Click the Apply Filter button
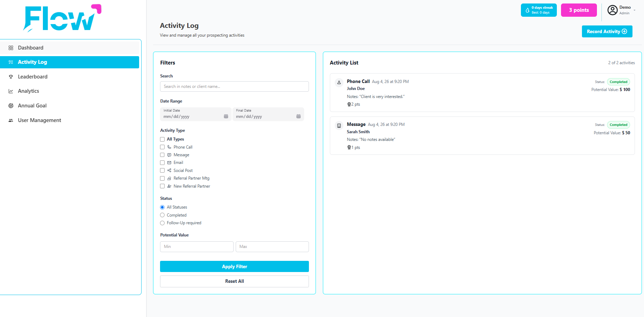The height and width of the screenshot is (317, 644). (234, 266)
